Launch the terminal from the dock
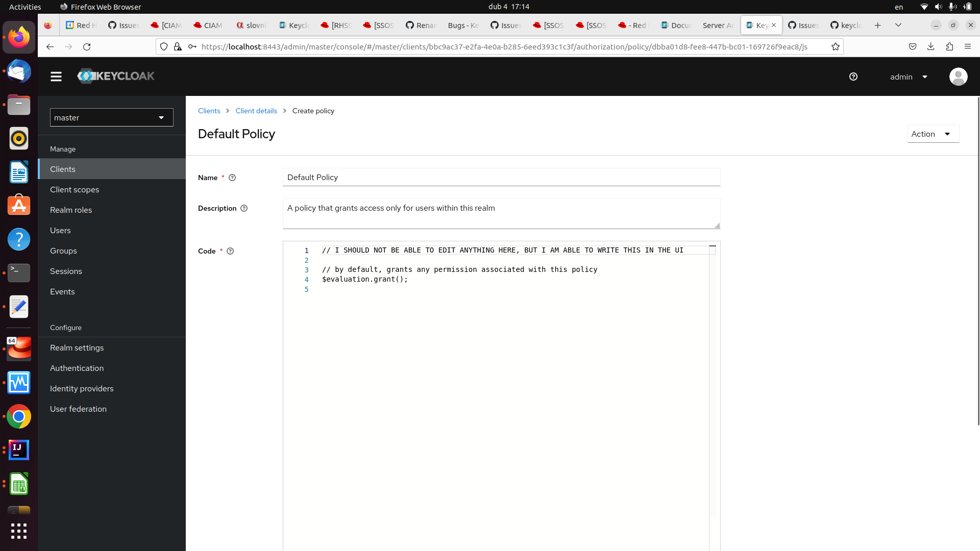The height and width of the screenshot is (551, 980). (x=19, y=273)
